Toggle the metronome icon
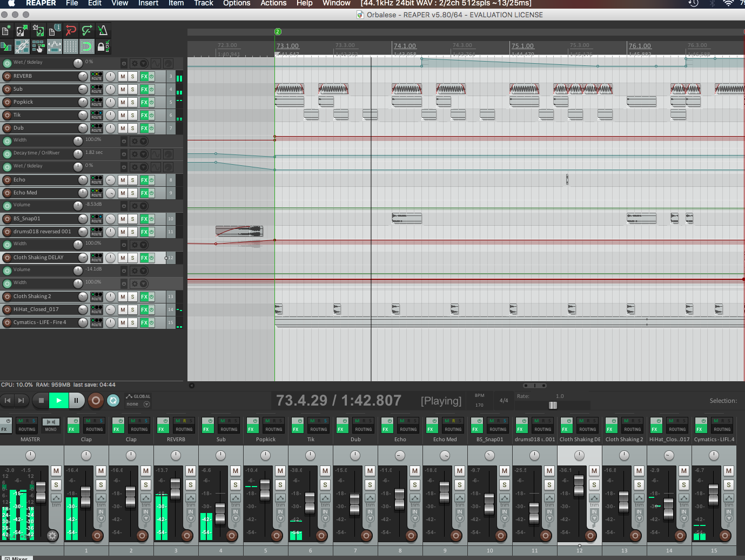This screenshot has width=745, height=560. (x=103, y=31)
